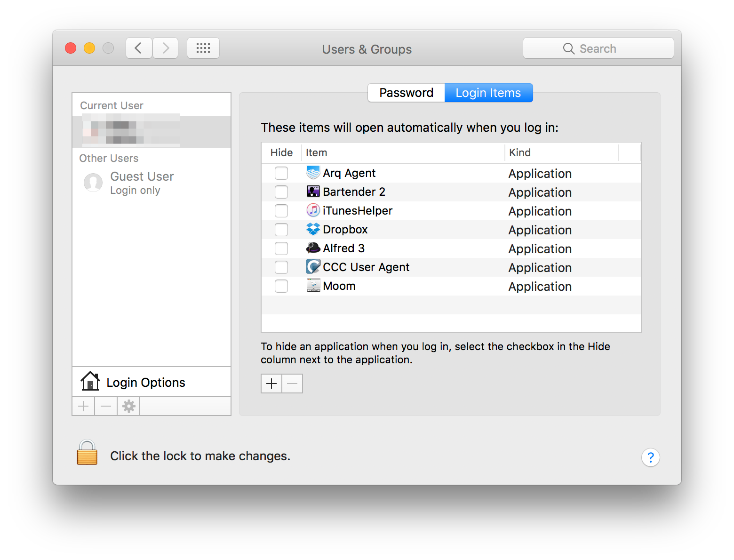Click the lock icon to make changes
This screenshot has width=734, height=560.
87,452
